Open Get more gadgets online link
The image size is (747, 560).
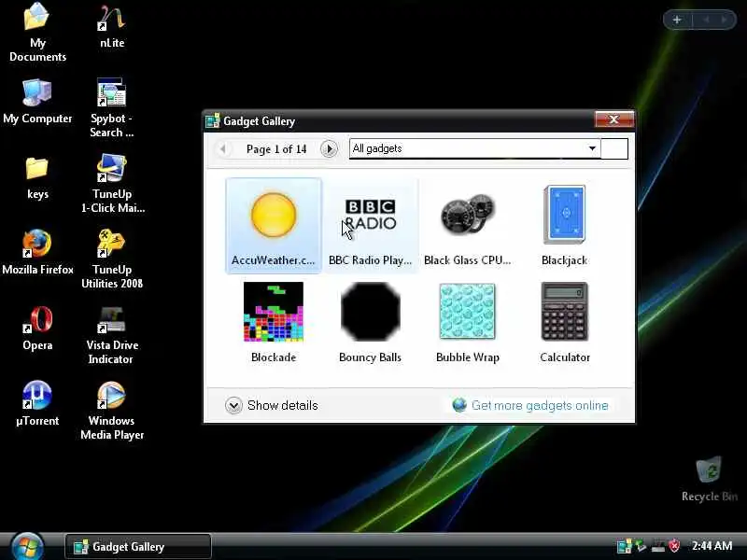[530, 405]
